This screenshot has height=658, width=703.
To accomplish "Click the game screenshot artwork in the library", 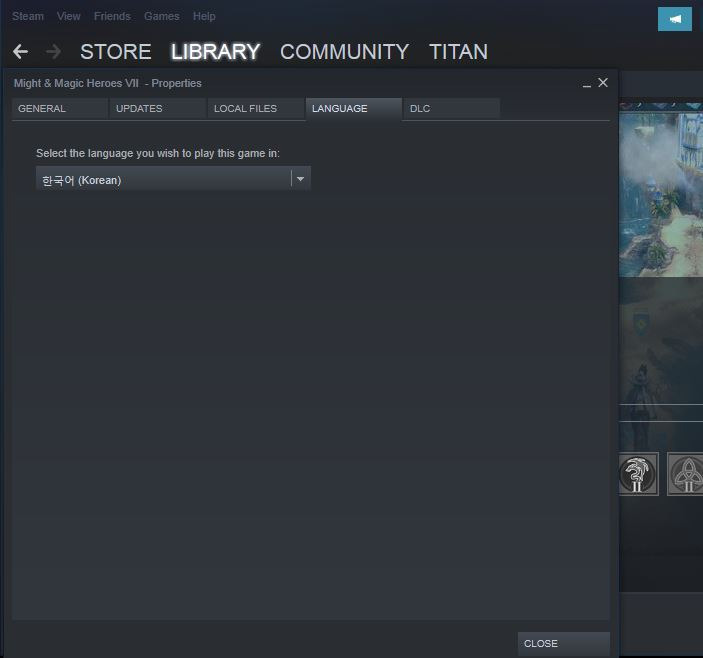I will pyautogui.click(x=661, y=190).
